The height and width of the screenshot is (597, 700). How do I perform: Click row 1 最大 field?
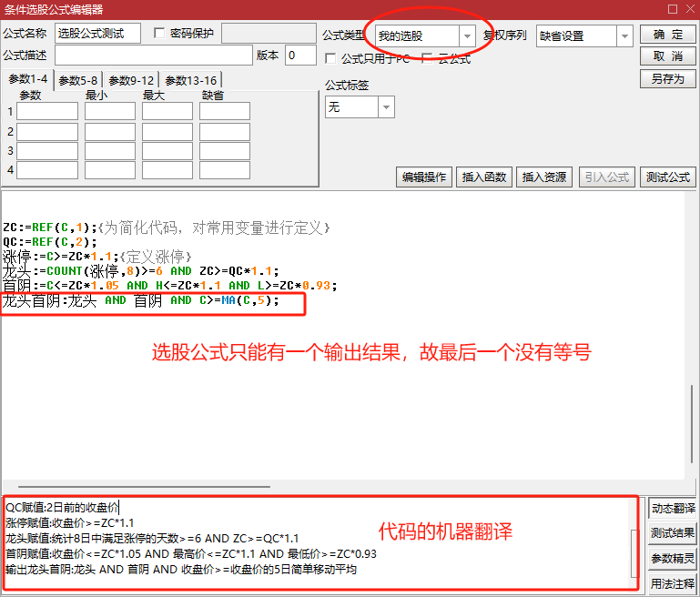pyautogui.click(x=167, y=111)
